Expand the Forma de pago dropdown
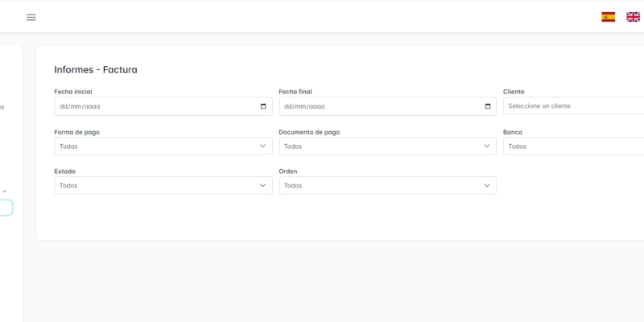 pos(163,146)
